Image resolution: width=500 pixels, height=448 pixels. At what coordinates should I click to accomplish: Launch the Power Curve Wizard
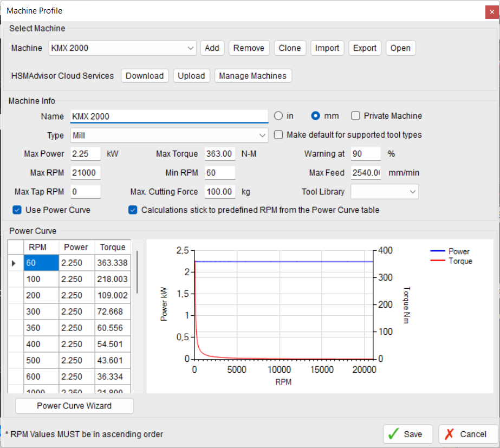74,406
